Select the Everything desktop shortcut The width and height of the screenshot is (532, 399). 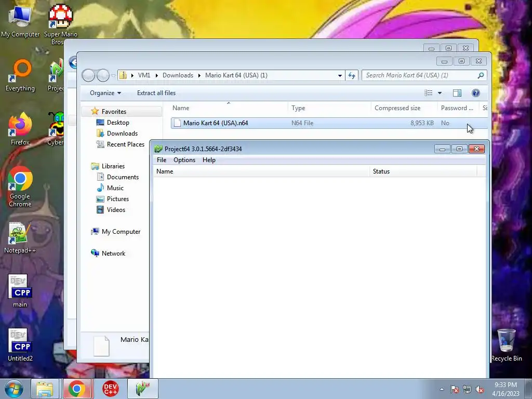pos(20,75)
